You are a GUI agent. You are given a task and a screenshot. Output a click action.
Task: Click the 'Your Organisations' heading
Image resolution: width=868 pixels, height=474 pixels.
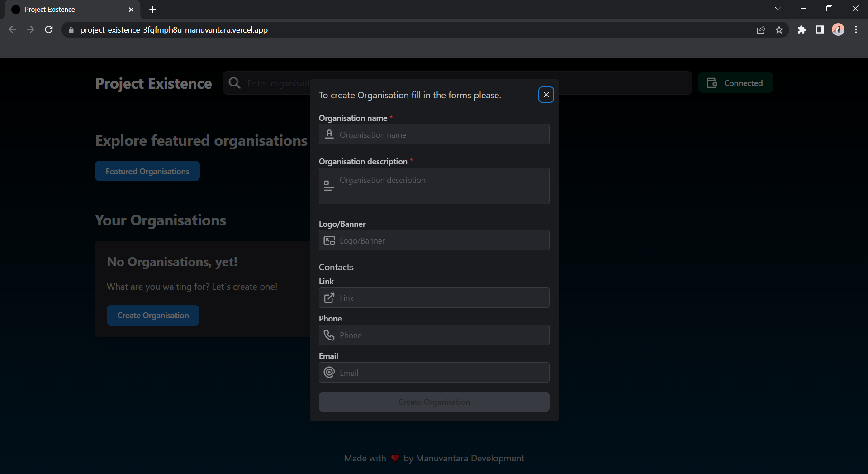click(161, 220)
